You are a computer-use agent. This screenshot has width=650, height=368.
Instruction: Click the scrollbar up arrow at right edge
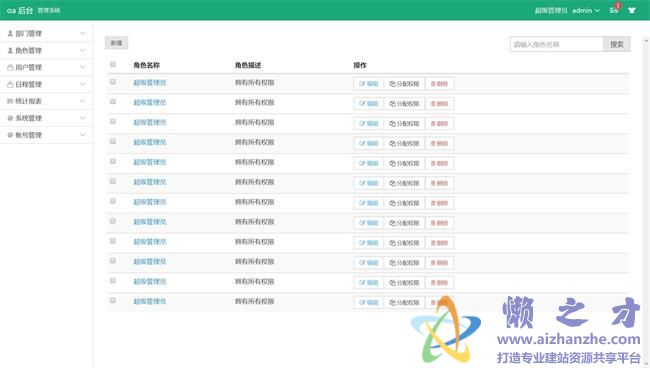click(646, 41)
